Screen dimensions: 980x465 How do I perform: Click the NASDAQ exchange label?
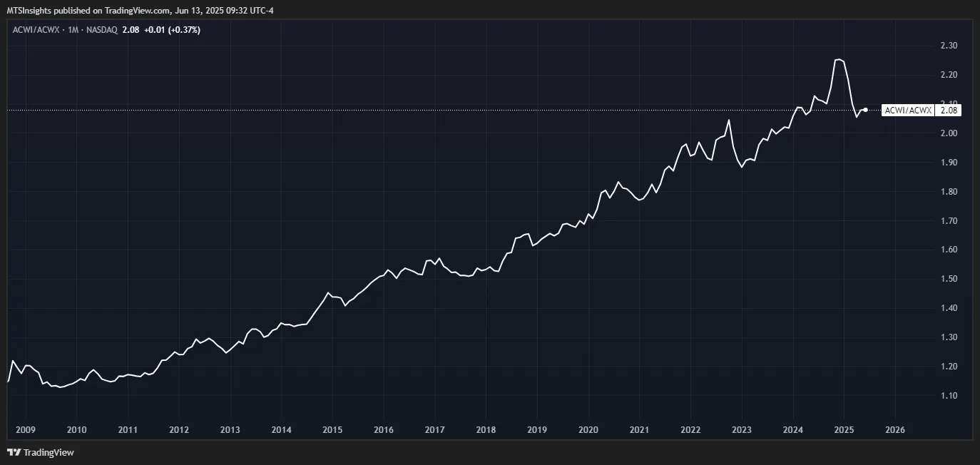pyautogui.click(x=101, y=30)
